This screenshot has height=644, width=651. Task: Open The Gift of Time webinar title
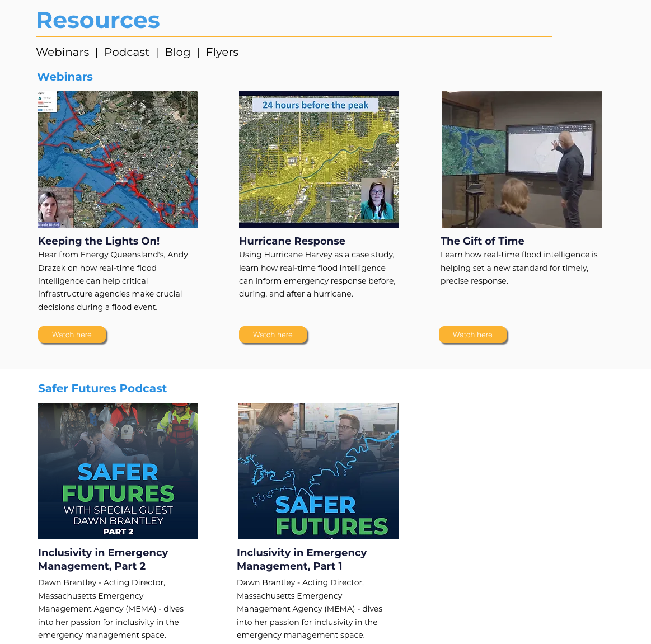tap(482, 241)
